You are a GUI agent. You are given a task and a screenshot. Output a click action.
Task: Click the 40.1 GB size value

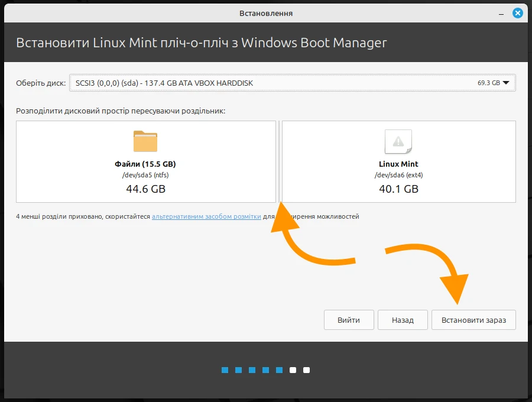coord(398,189)
